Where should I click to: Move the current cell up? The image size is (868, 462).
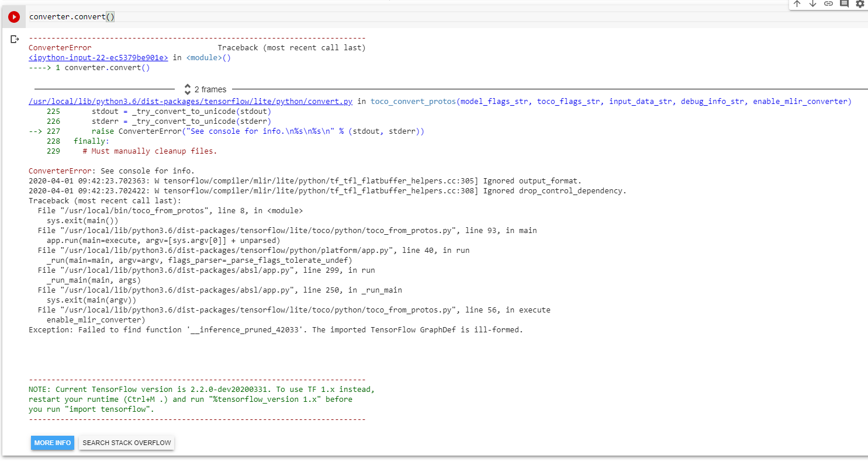(797, 4)
